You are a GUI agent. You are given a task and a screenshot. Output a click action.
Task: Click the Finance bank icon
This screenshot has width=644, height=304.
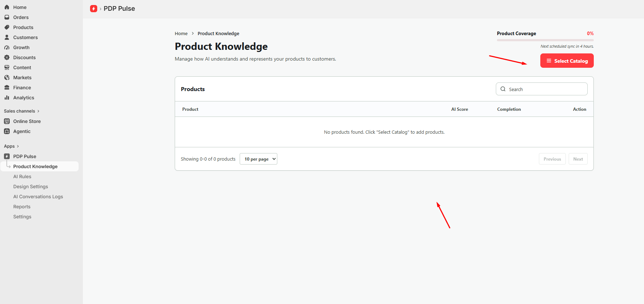click(7, 87)
